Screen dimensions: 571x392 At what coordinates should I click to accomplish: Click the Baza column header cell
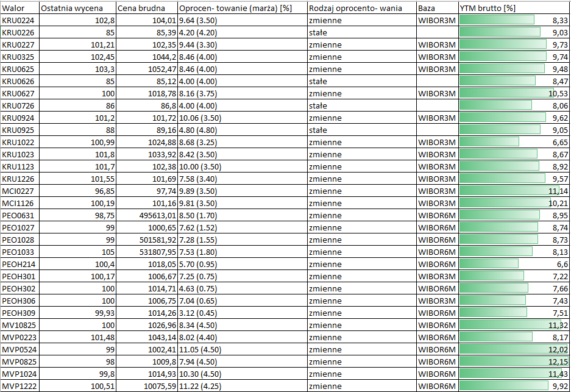click(x=438, y=8)
